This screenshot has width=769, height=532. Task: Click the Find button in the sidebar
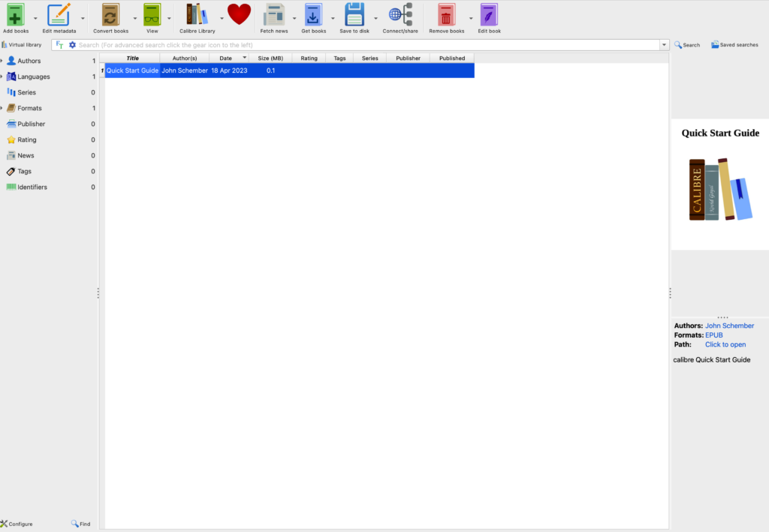coord(81,524)
